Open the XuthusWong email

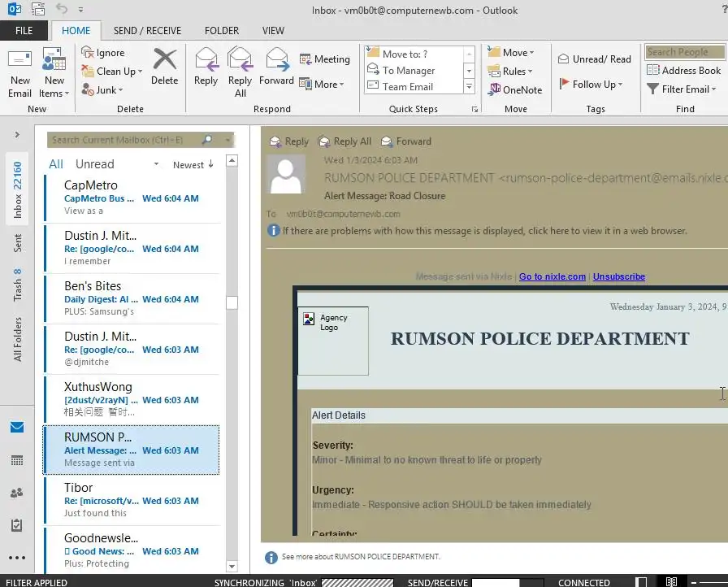pyautogui.click(x=132, y=399)
